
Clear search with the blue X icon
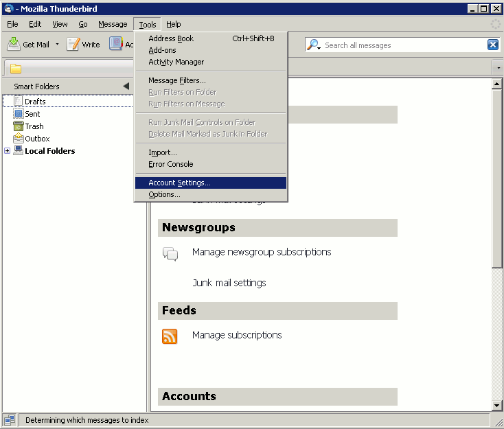(x=492, y=45)
